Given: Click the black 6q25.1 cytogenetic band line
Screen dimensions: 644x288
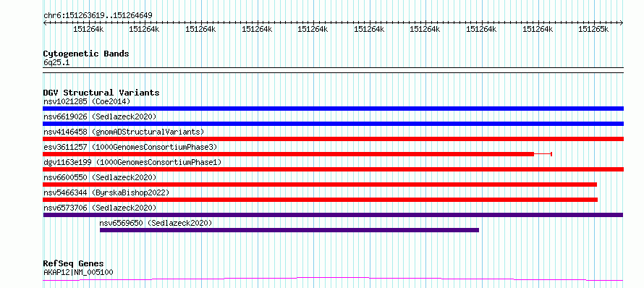Looking at the screenshot, I should pyautogui.click(x=333, y=70).
